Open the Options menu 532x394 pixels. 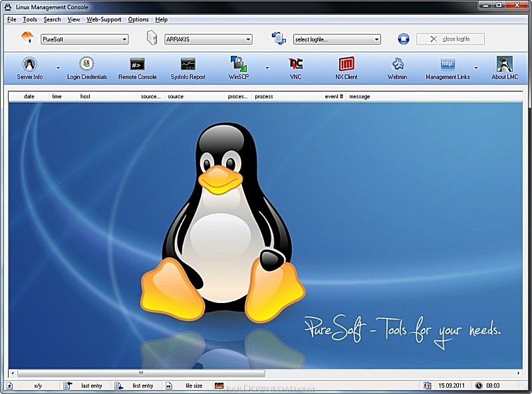(138, 19)
